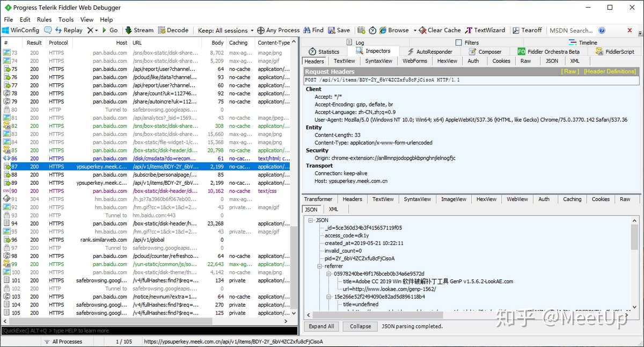Toggle the Decode icon
Screen dimensions: 644x347
pyautogui.click(x=174, y=30)
